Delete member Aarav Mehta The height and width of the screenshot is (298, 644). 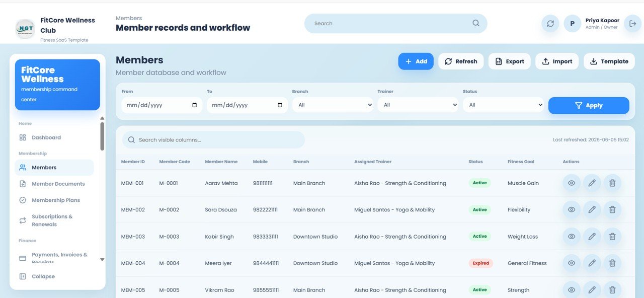[612, 183]
